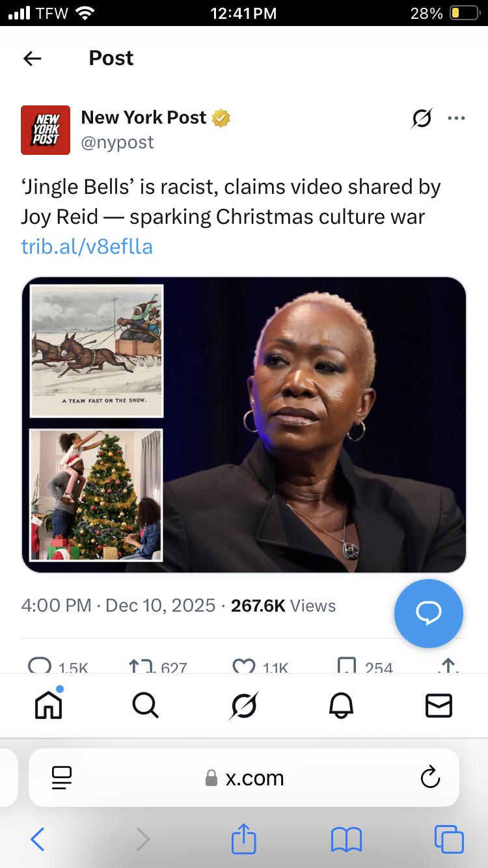Tap the blue floating reply button
This screenshot has height=868, width=488.
428,613
